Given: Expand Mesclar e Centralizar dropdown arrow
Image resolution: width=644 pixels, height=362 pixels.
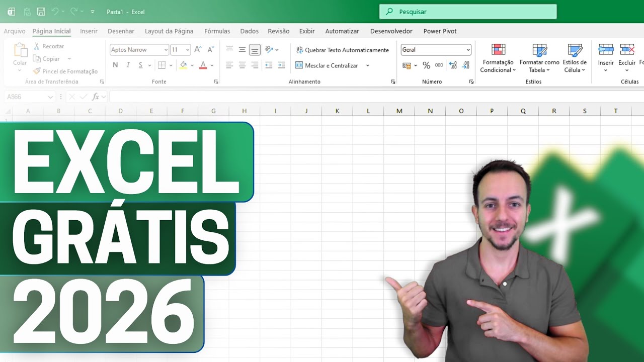Looking at the screenshot, I should [x=368, y=65].
